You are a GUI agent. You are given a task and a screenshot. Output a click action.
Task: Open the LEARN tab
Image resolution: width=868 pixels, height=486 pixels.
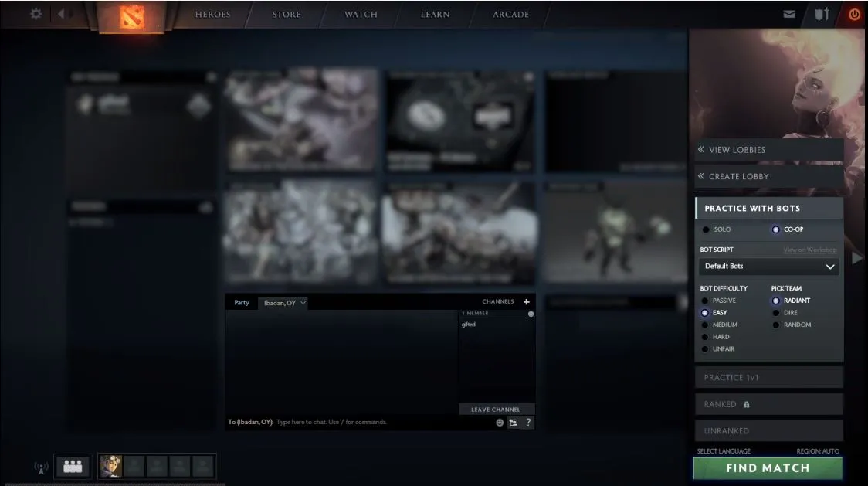[435, 15]
